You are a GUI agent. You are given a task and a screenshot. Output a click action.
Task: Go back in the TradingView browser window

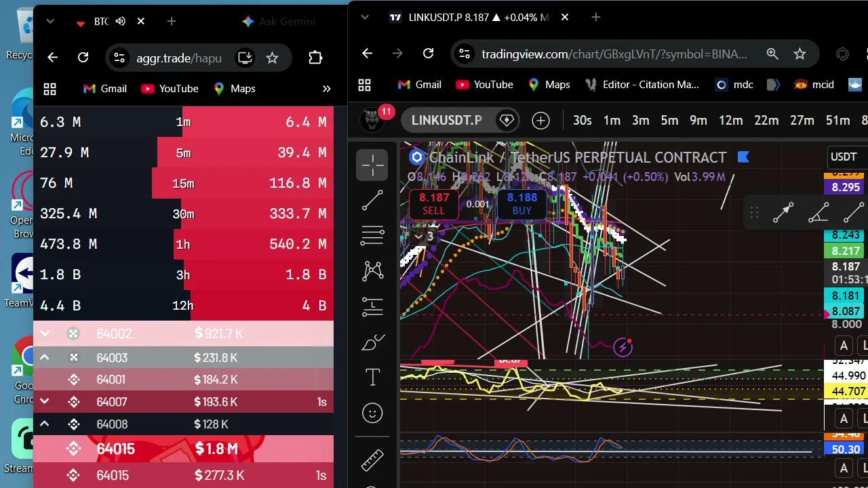point(367,54)
